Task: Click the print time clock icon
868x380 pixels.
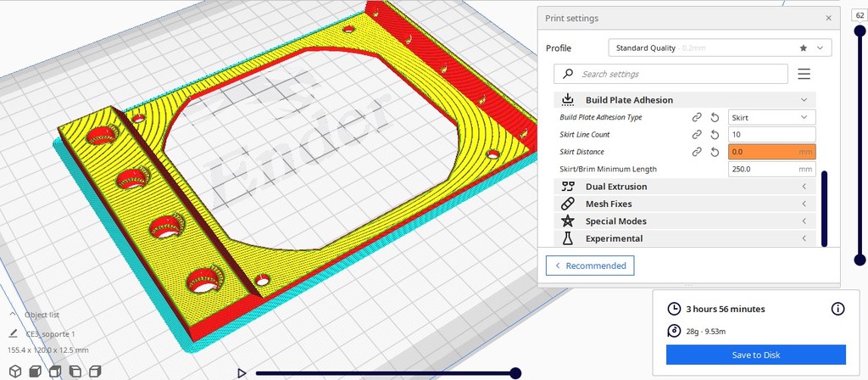Action: pyautogui.click(x=674, y=309)
